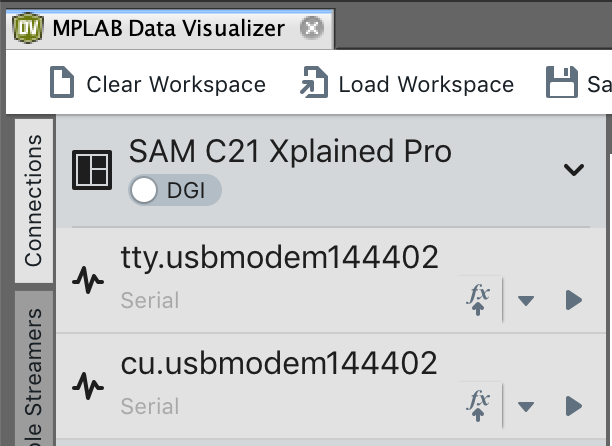
Task: Click the waveform icon beside tty.usbmodem144402
Action: click(x=89, y=280)
